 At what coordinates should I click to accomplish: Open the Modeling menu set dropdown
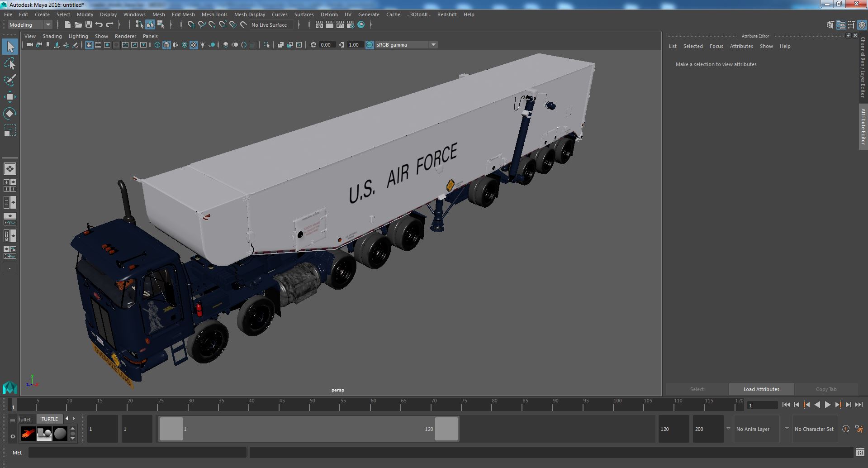point(30,25)
